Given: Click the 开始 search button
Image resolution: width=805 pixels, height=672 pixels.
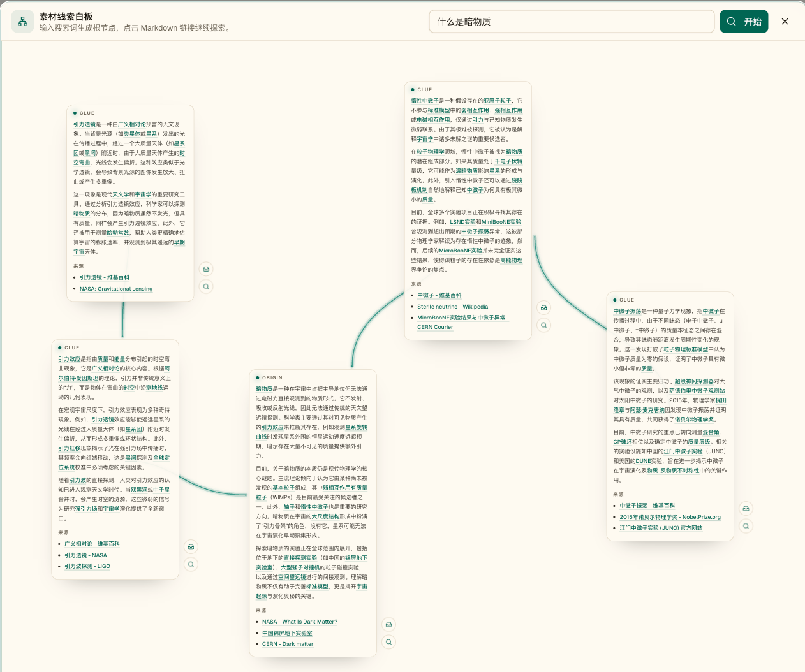Looking at the screenshot, I should (744, 21).
